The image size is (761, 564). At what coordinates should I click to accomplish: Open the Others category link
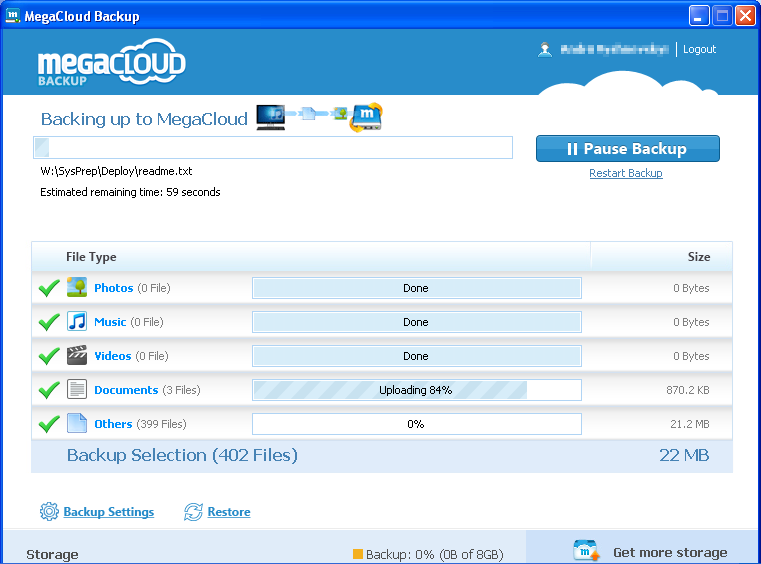click(x=113, y=424)
